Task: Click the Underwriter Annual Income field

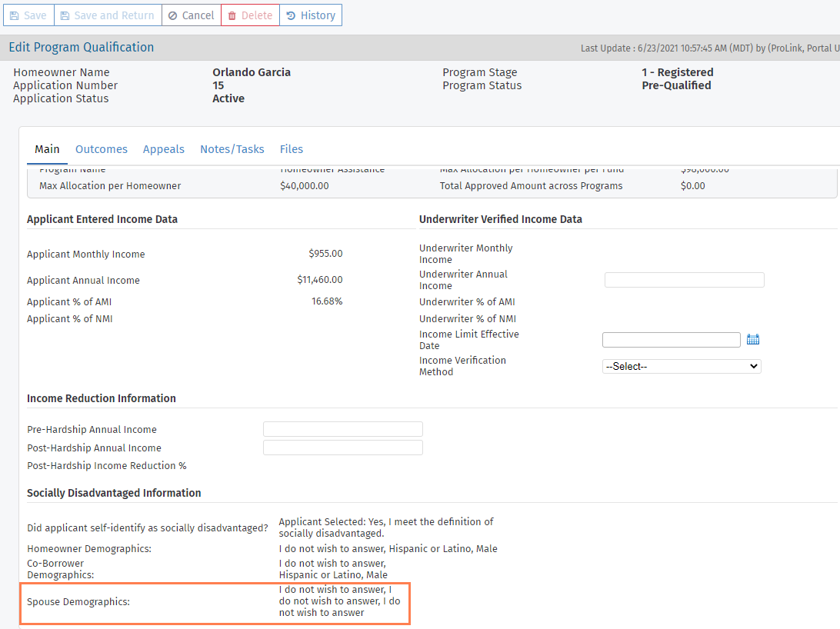Action: tap(684, 280)
